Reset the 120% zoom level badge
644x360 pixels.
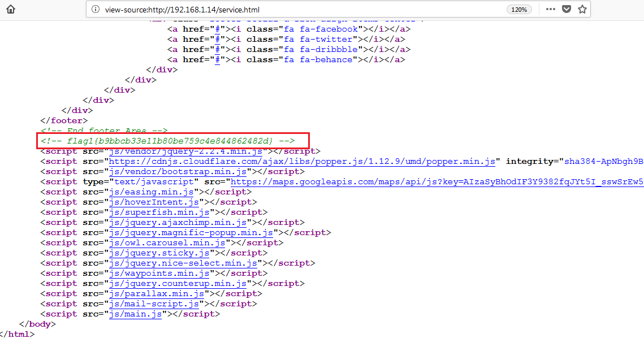click(x=518, y=10)
